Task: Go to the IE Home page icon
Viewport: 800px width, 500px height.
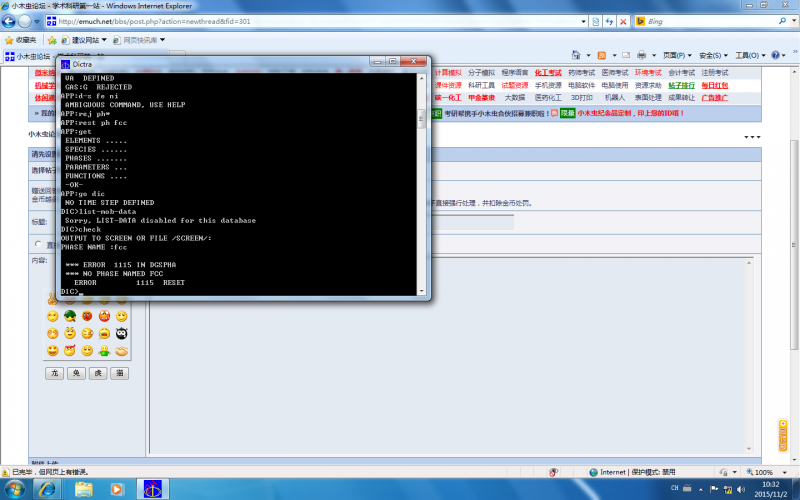Action: (x=576, y=55)
